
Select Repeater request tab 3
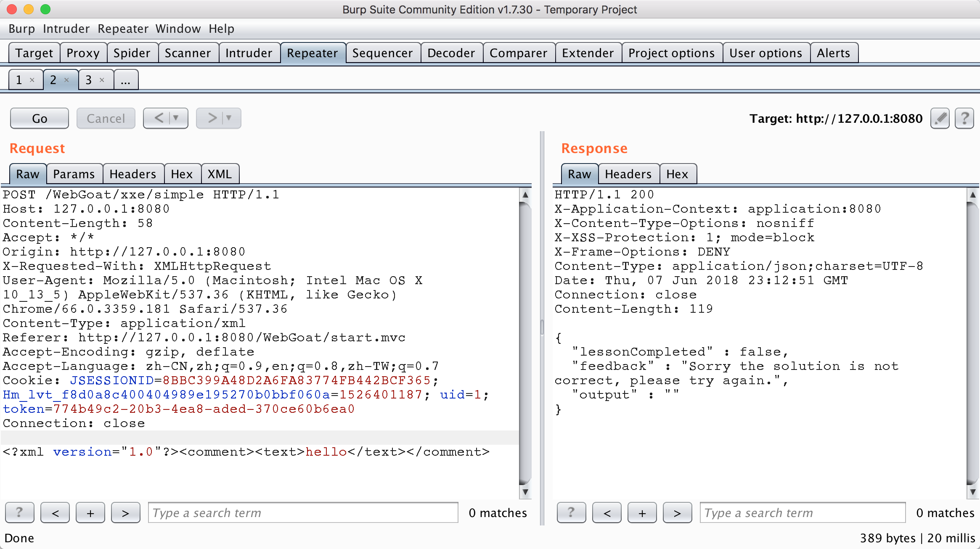point(89,80)
